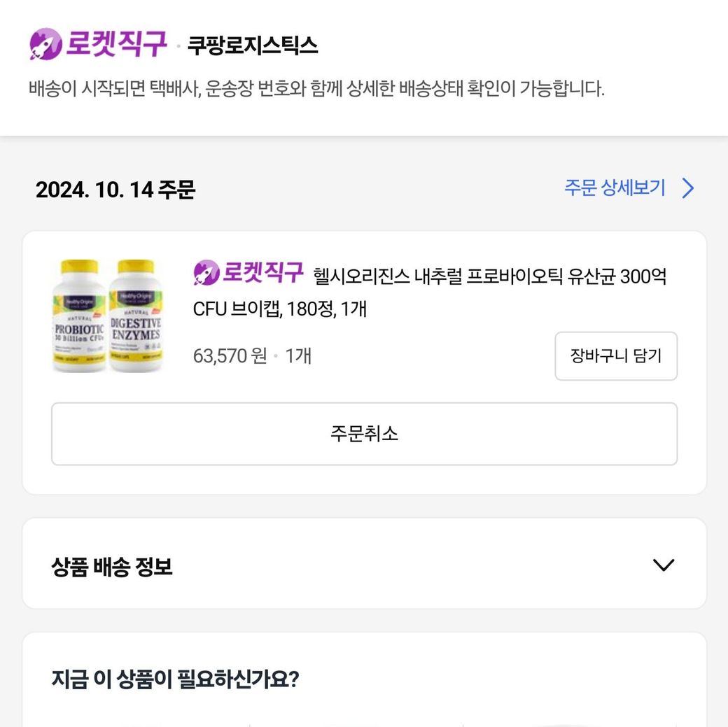Tap the 2024. 10. 14 주문 date heading

[x=115, y=190]
